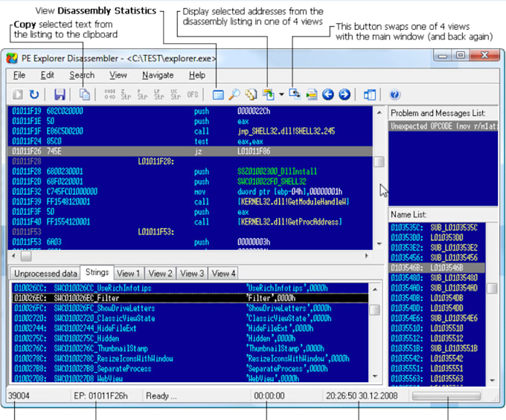Select the jz L01011F86 disassembly line
Screen dimensions: 506x420
[x=190, y=152]
